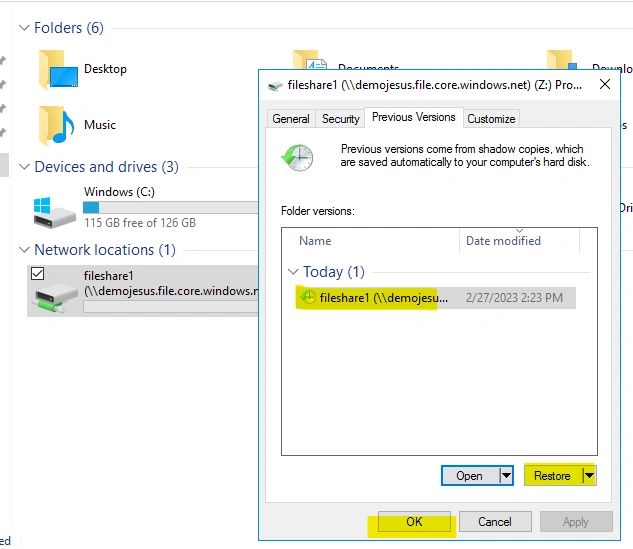Viewport: 633px width, 549px height.
Task: Select the fileshare1 (\\demojesu... version name
Action: click(384, 298)
